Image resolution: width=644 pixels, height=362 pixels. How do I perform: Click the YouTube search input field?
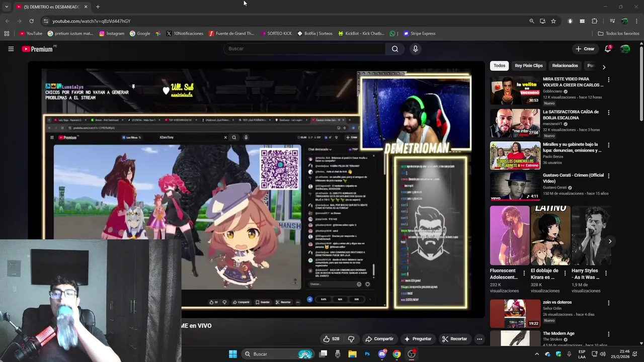[x=304, y=49]
